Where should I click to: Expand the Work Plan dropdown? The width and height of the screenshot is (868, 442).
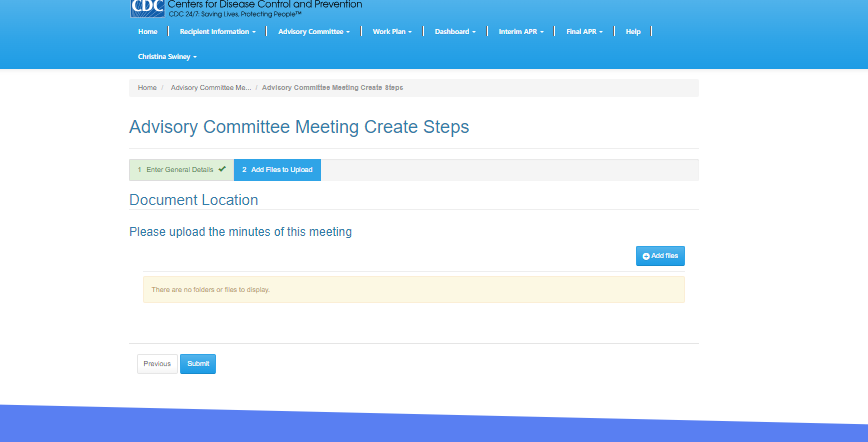coord(391,32)
